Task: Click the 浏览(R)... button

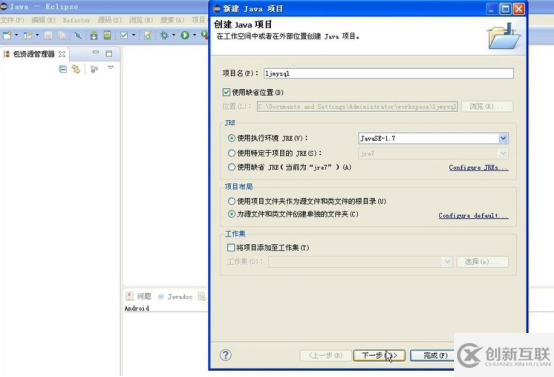Action: coord(487,106)
